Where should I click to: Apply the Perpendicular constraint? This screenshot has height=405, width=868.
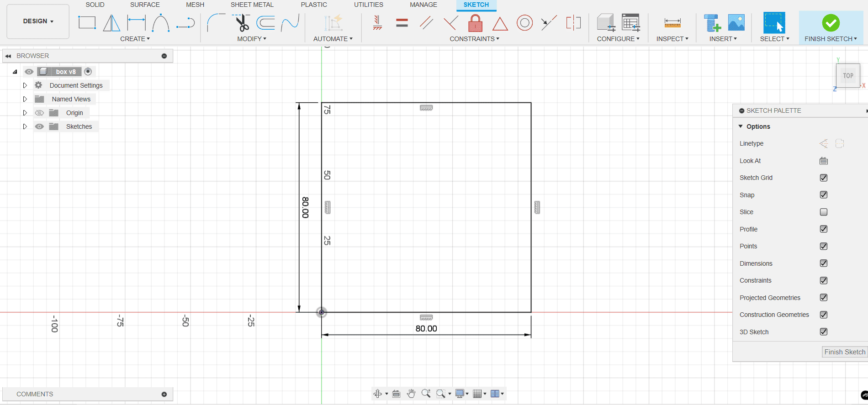click(451, 22)
